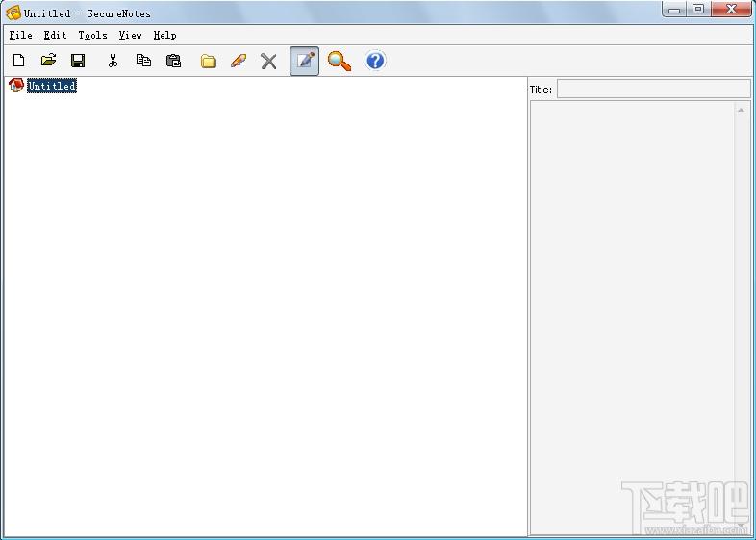The image size is (756, 540).
Task: Cut selection using scissors icon
Action: (113, 61)
